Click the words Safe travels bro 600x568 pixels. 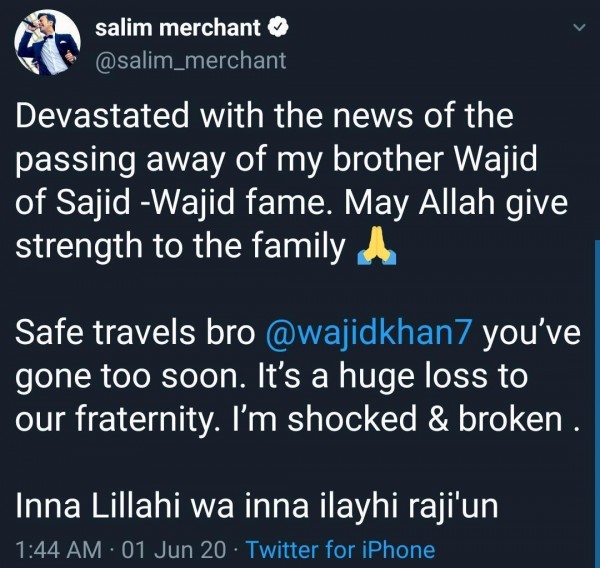coord(135,332)
